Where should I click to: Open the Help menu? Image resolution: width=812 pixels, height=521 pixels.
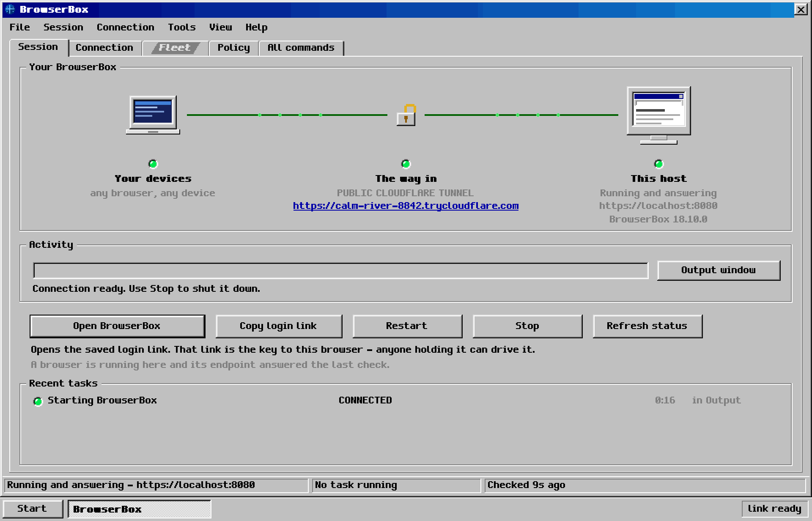pos(257,27)
